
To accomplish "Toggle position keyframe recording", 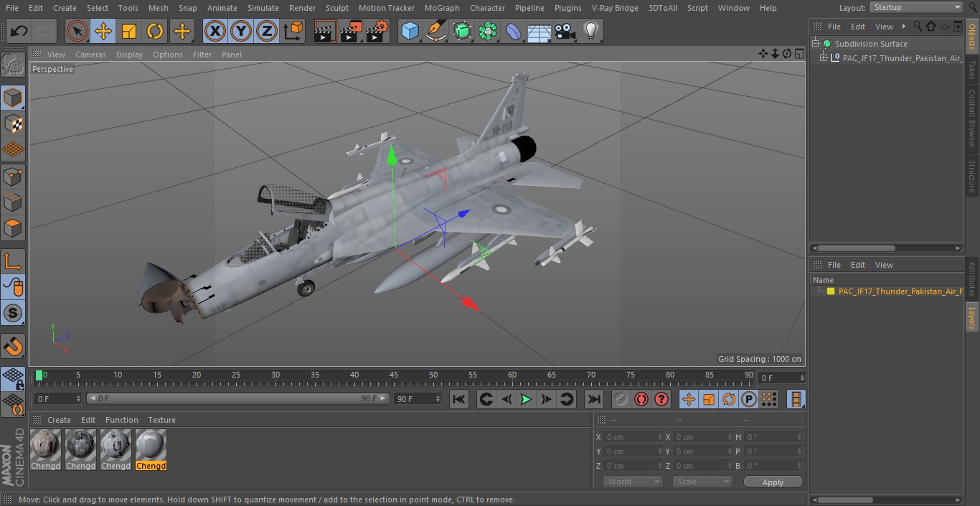I will point(689,399).
